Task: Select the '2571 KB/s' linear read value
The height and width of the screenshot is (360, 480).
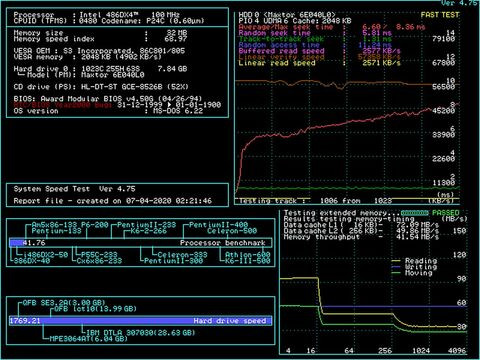Action: pos(381,63)
